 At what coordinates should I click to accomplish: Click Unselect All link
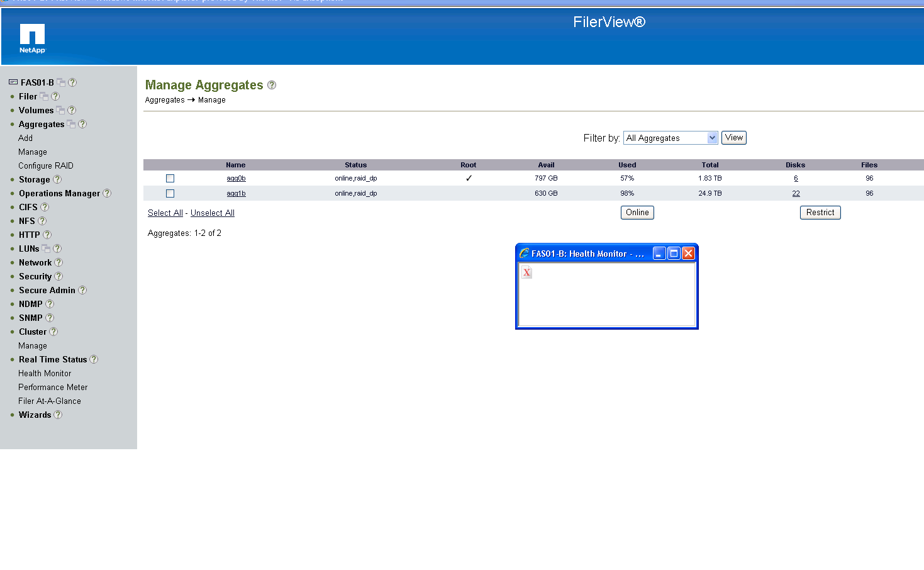point(213,213)
